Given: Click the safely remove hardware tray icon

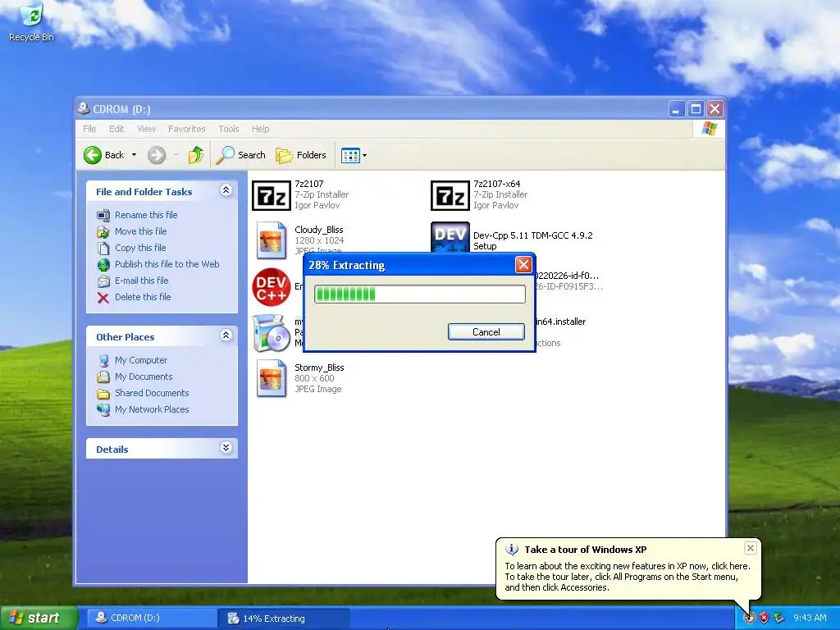Looking at the screenshot, I should point(779,619).
